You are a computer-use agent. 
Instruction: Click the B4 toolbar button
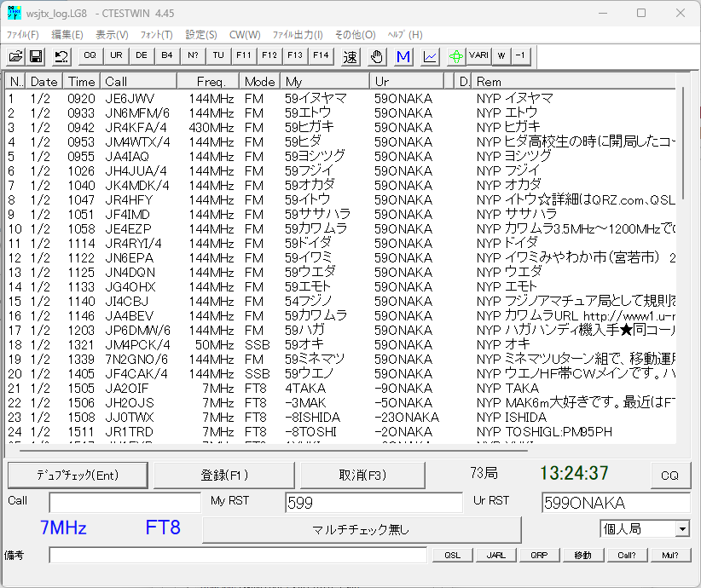tap(167, 56)
